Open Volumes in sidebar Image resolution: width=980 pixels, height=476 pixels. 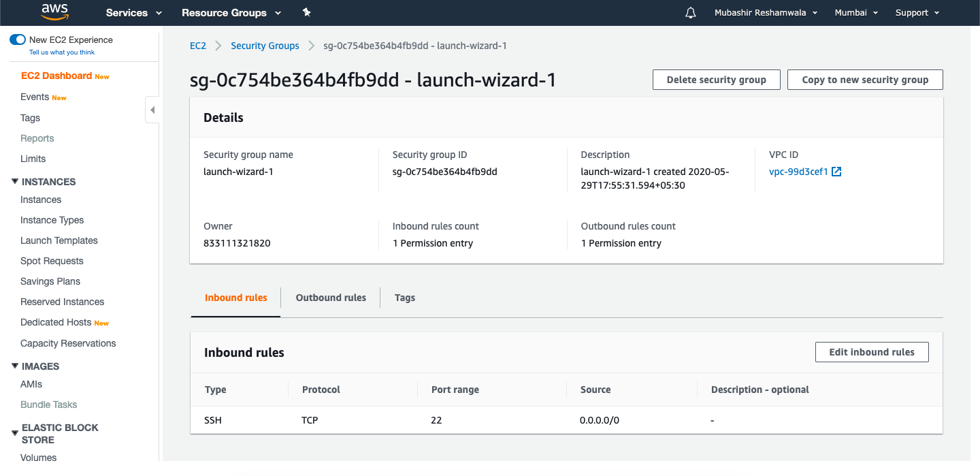pyautogui.click(x=39, y=458)
